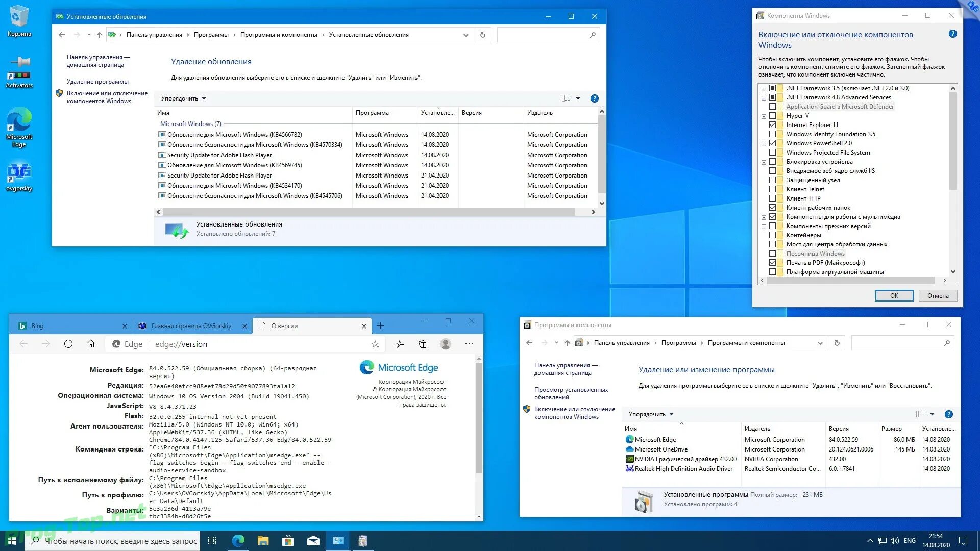Screen dimensions: 980x551
Task: Open the Activators desktop shortcut
Action: point(19,71)
